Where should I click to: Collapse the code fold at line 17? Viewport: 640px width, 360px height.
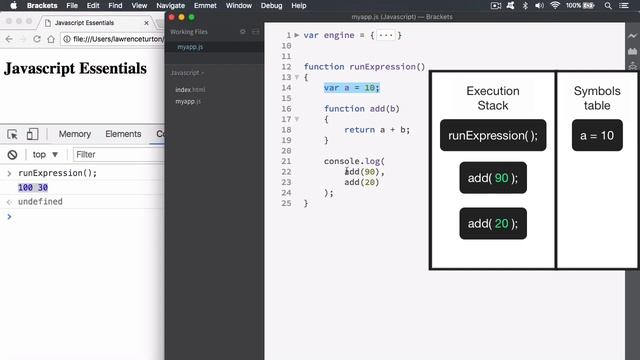tap(297, 119)
